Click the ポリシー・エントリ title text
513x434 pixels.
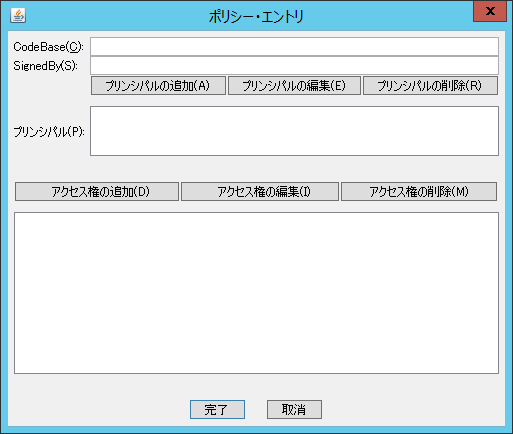[256, 16]
